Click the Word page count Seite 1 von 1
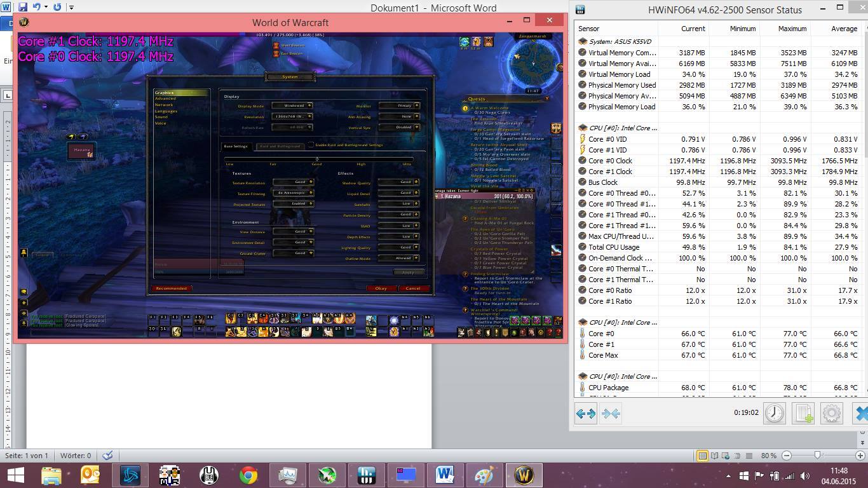 [x=27, y=456]
